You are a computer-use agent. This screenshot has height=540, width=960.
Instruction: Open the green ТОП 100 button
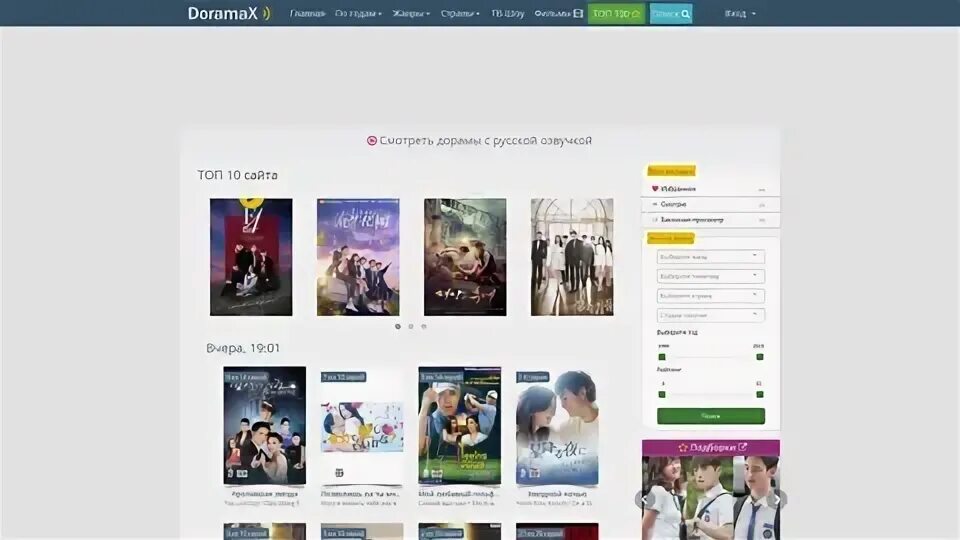(617, 13)
